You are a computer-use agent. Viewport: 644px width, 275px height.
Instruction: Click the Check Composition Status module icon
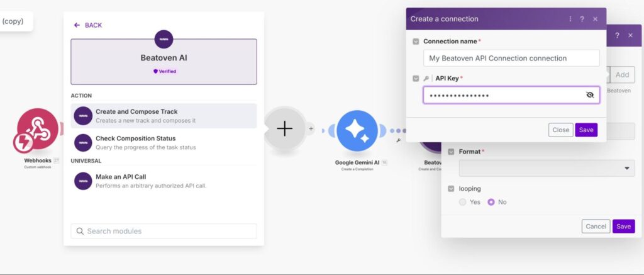click(83, 143)
